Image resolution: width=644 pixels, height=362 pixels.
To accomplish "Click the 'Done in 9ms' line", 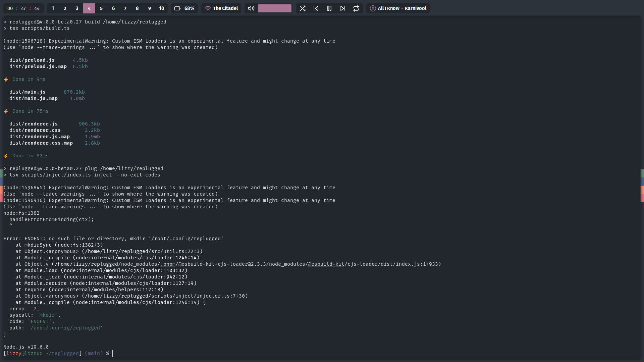I will click(29, 79).
